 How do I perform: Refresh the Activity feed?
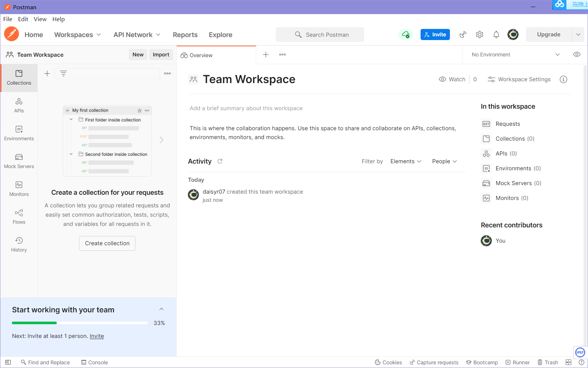(x=220, y=161)
